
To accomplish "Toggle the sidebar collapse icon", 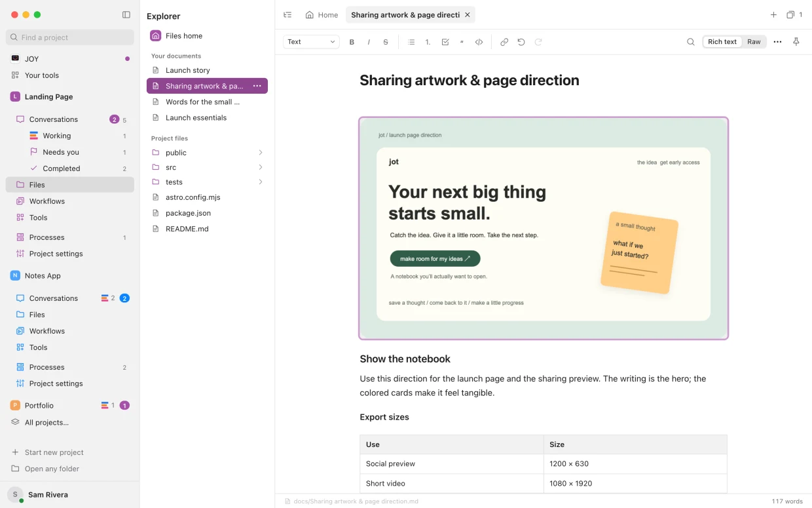I will tap(126, 14).
